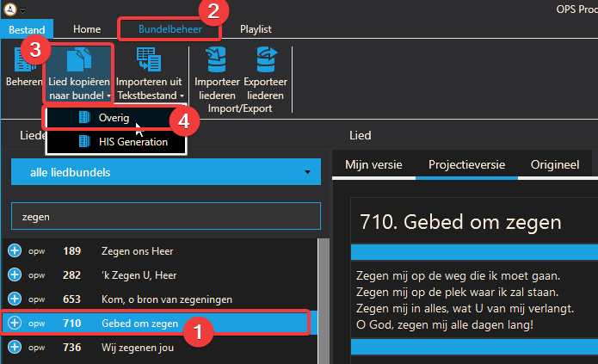Select song title Zegen ons Heer
Screen dimensions: 598x364
click(138, 251)
